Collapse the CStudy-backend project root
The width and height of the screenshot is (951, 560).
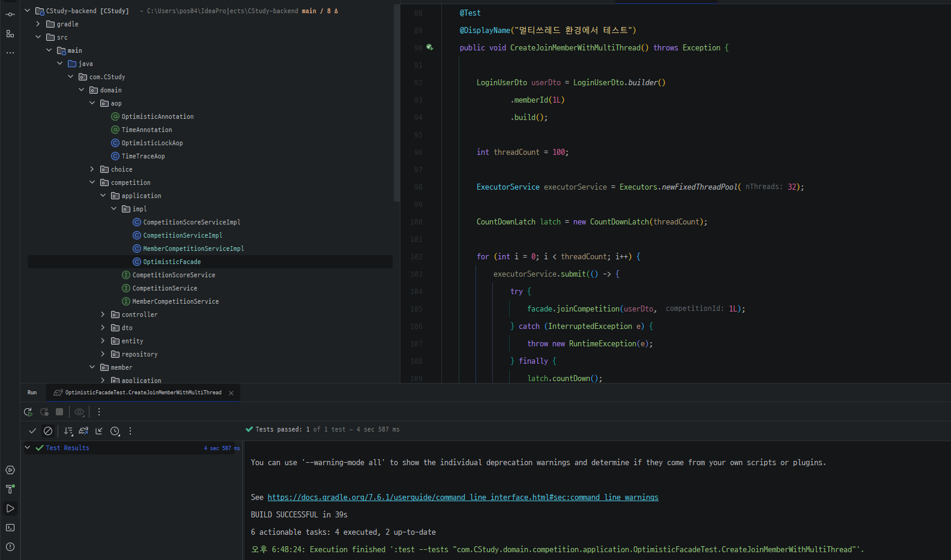pos(27,11)
